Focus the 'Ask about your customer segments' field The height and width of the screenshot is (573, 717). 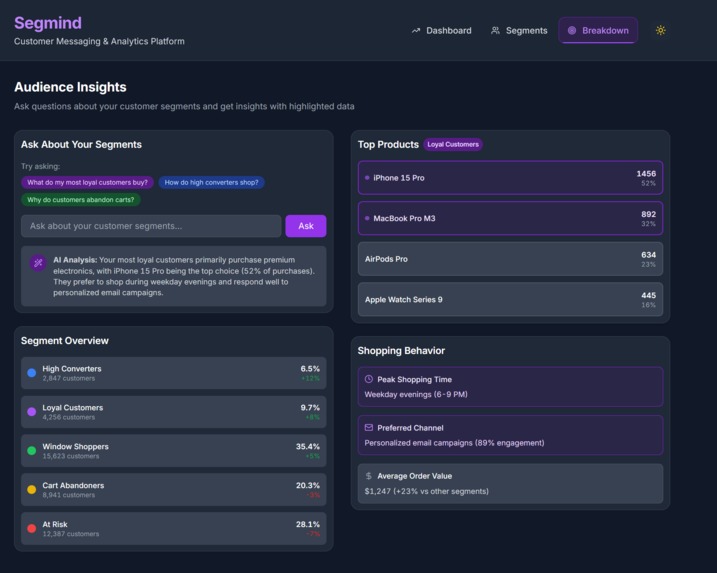pos(151,226)
